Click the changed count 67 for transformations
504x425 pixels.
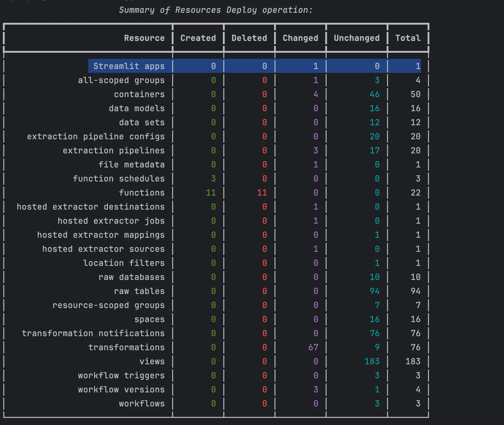pos(313,347)
